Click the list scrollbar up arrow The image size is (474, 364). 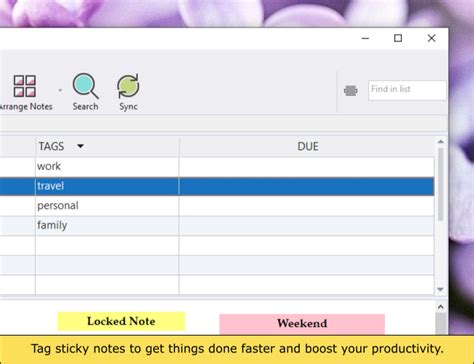click(440, 142)
